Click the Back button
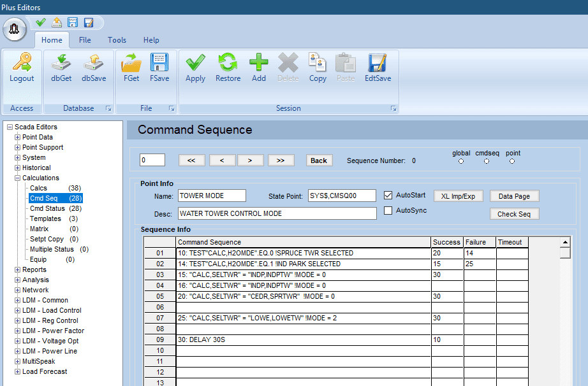Image resolution: width=588 pixels, height=386 pixels. 319,161
